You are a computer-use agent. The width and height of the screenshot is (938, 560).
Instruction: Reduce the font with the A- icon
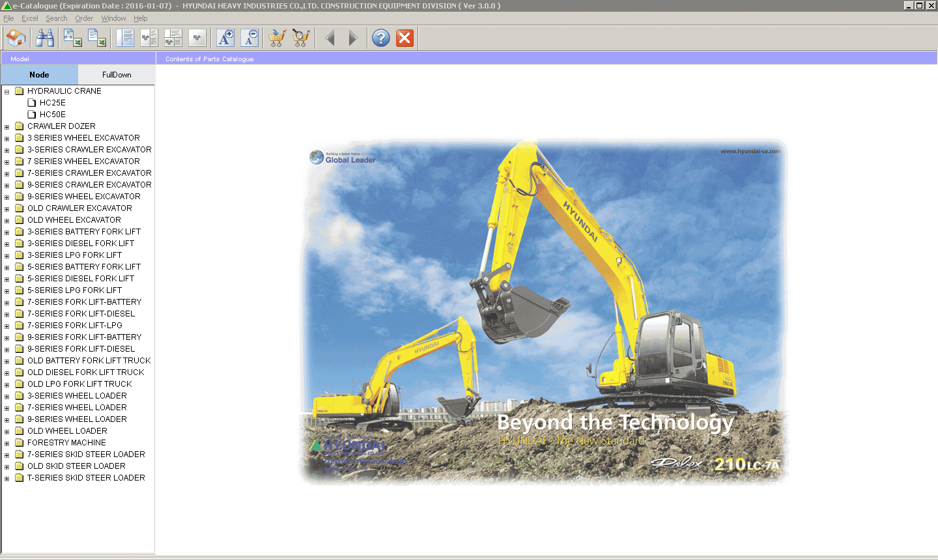tap(249, 38)
